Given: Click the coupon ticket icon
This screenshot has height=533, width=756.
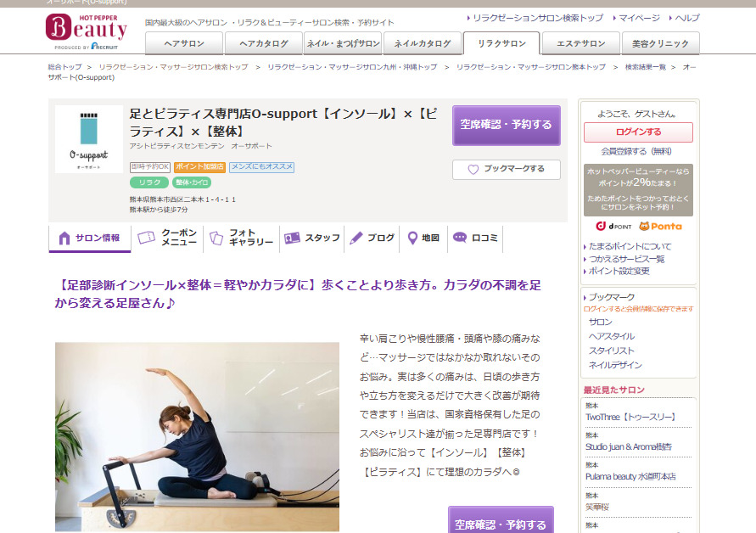Looking at the screenshot, I should click(147, 238).
